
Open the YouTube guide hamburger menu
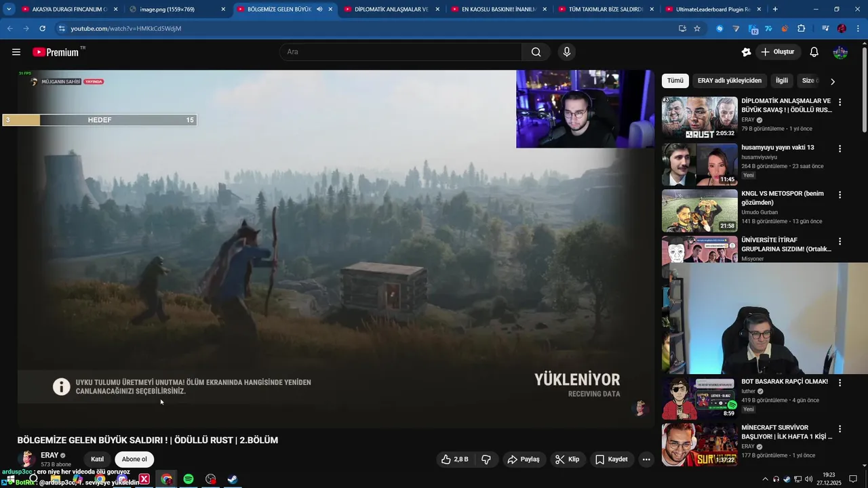coord(16,52)
